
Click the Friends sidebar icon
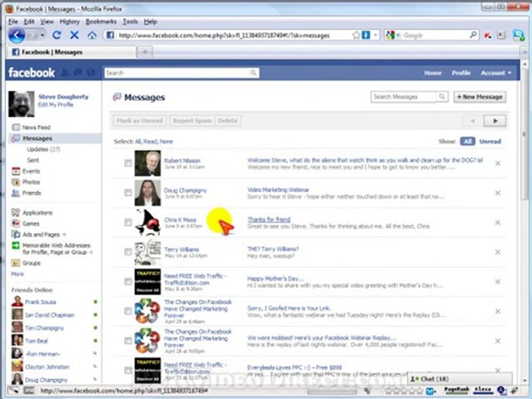click(16, 193)
